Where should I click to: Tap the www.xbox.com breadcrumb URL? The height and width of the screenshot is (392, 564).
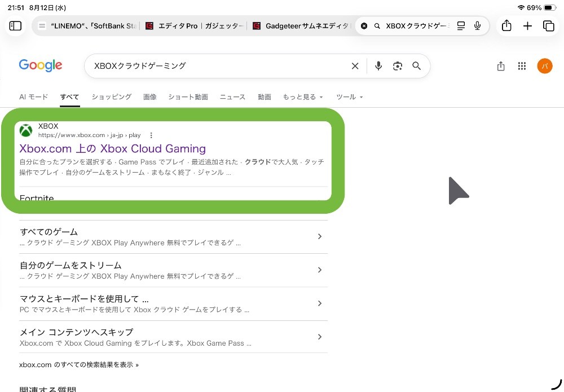tap(89, 135)
